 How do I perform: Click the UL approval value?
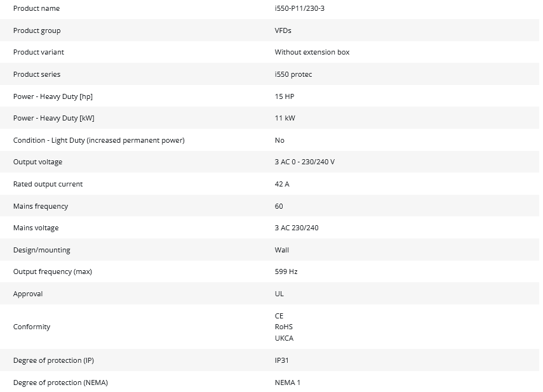(279, 294)
